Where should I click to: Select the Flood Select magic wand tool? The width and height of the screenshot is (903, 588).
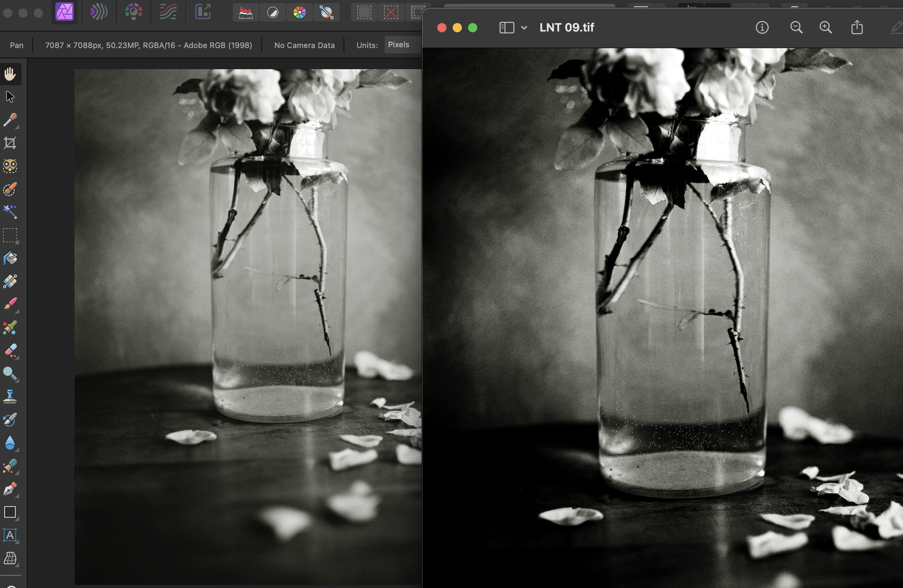(x=10, y=212)
